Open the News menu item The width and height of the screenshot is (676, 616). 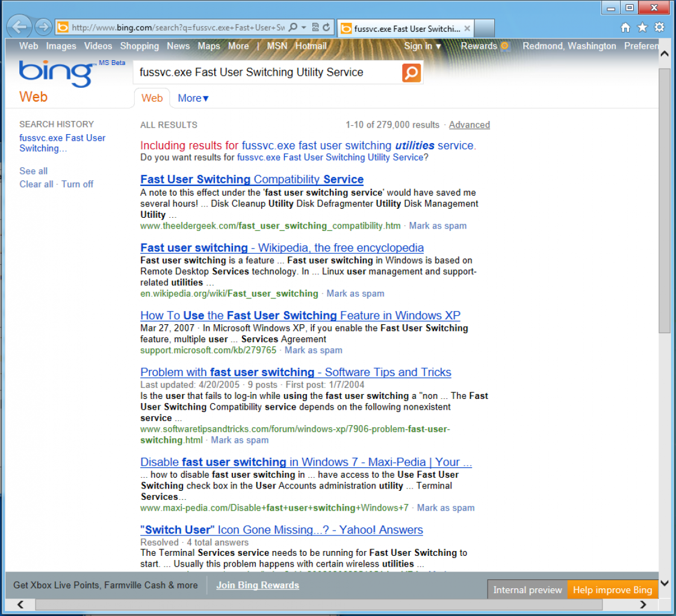pos(178,46)
